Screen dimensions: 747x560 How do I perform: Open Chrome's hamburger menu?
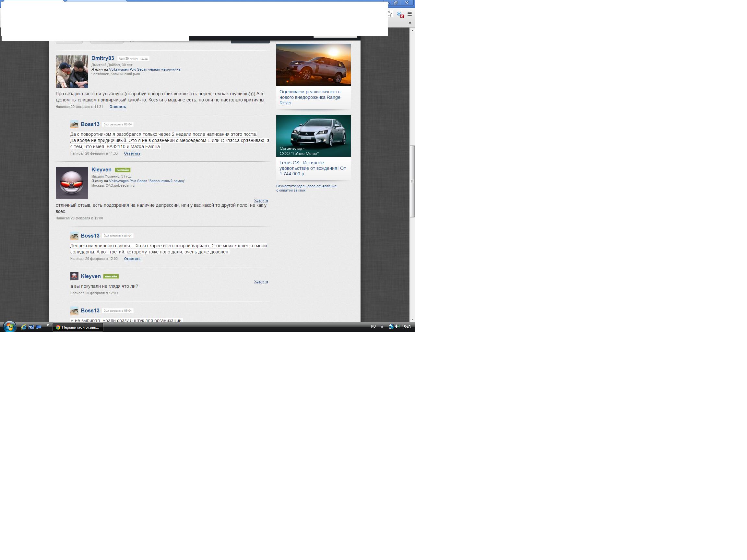pos(409,14)
